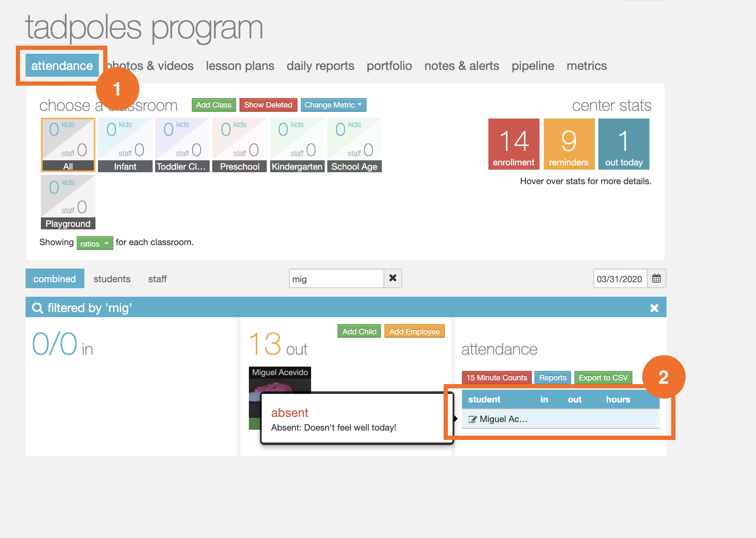
Task: Expand the ratios dropdown
Action: (95, 243)
